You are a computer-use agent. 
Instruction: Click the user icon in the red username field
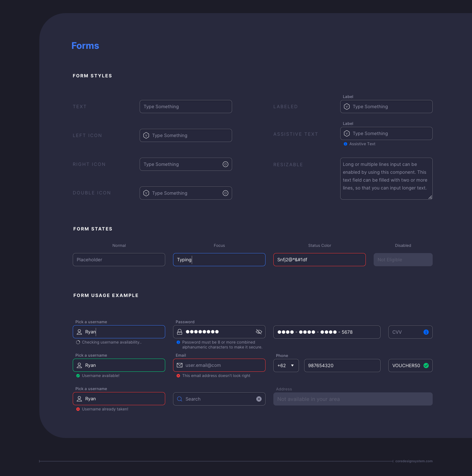point(79,399)
